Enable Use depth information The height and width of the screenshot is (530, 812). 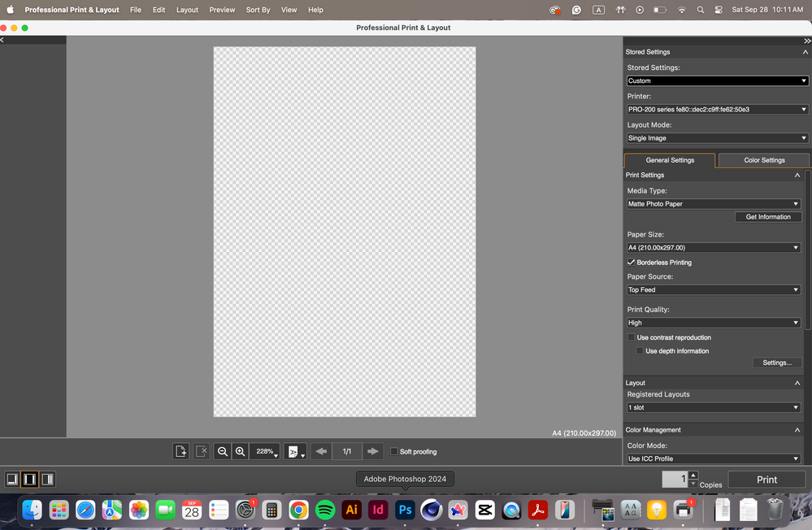[640, 350]
